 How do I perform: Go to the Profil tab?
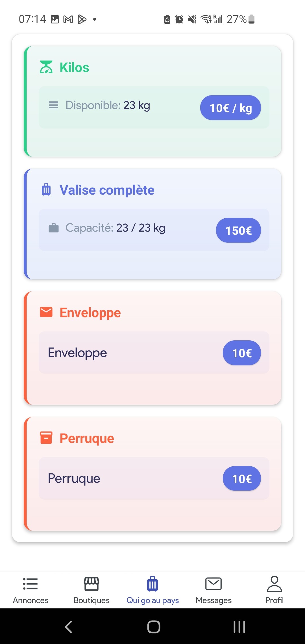click(274, 590)
